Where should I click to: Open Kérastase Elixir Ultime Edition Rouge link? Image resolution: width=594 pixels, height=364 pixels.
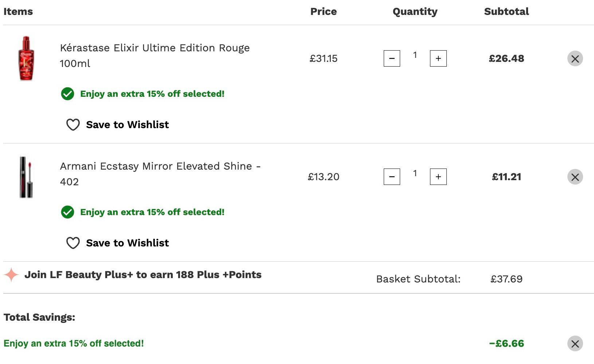(155, 55)
